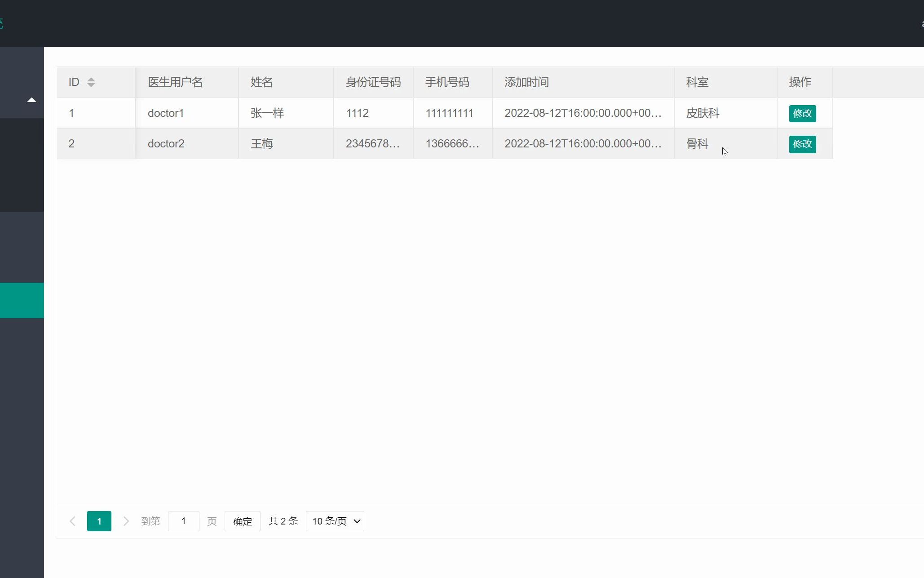The width and height of the screenshot is (924, 578).
Task: Go to next page using right chevron
Action: click(x=126, y=521)
